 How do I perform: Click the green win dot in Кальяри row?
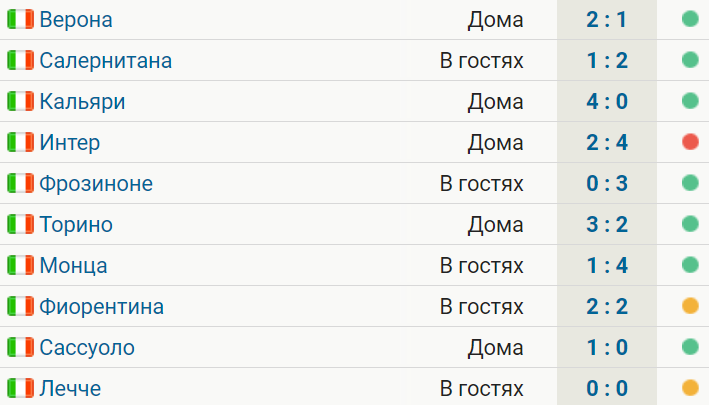689,101
